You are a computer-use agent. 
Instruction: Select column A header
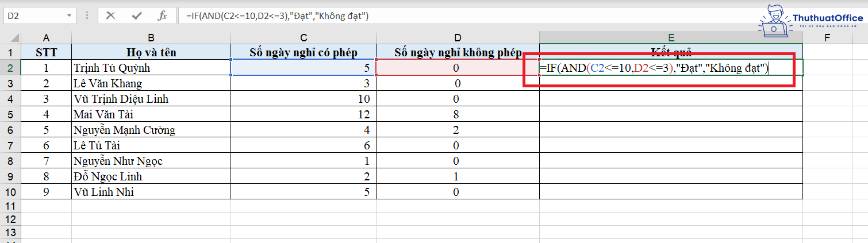[46, 38]
